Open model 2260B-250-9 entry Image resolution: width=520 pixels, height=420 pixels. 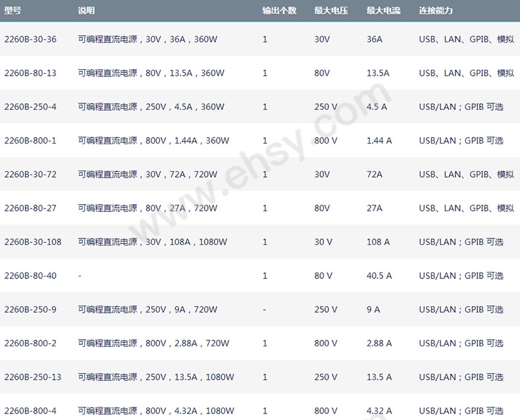click(30, 309)
